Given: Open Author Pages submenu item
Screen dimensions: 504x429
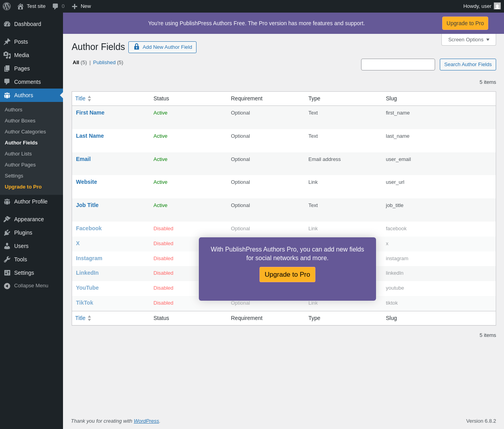Looking at the screenshot, I should coord(20,165).
